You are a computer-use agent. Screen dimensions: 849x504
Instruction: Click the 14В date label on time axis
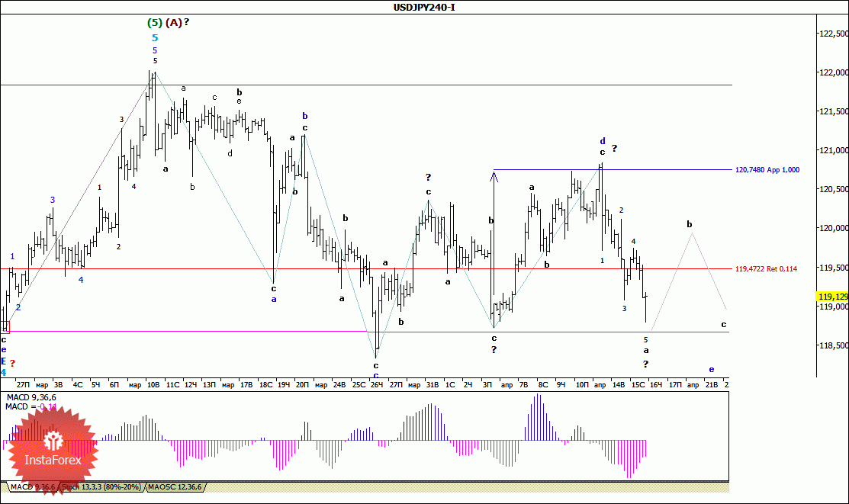click(619, 385)
